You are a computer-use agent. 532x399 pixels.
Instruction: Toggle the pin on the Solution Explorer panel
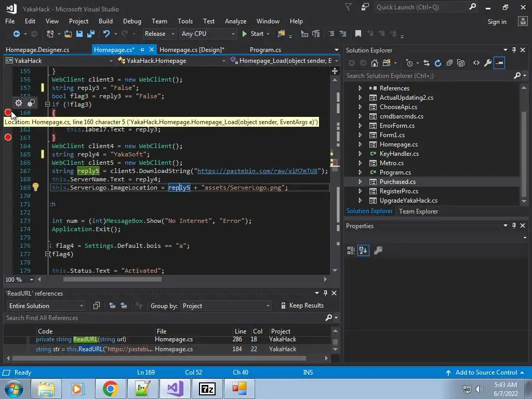click(x=514, y=50)
